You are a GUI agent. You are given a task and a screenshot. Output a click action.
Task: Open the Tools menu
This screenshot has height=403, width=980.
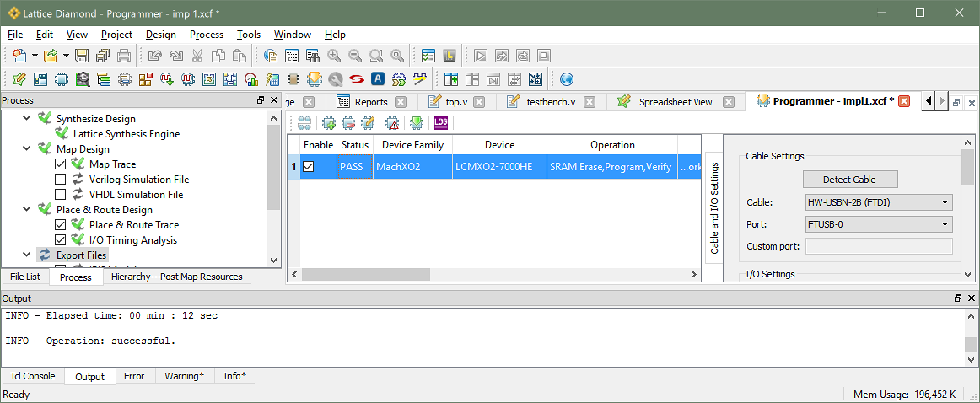click(x=248, y=35)
